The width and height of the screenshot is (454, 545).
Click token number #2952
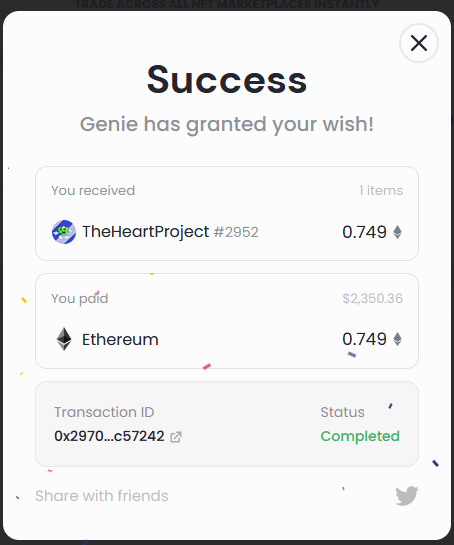click(236, 232)
